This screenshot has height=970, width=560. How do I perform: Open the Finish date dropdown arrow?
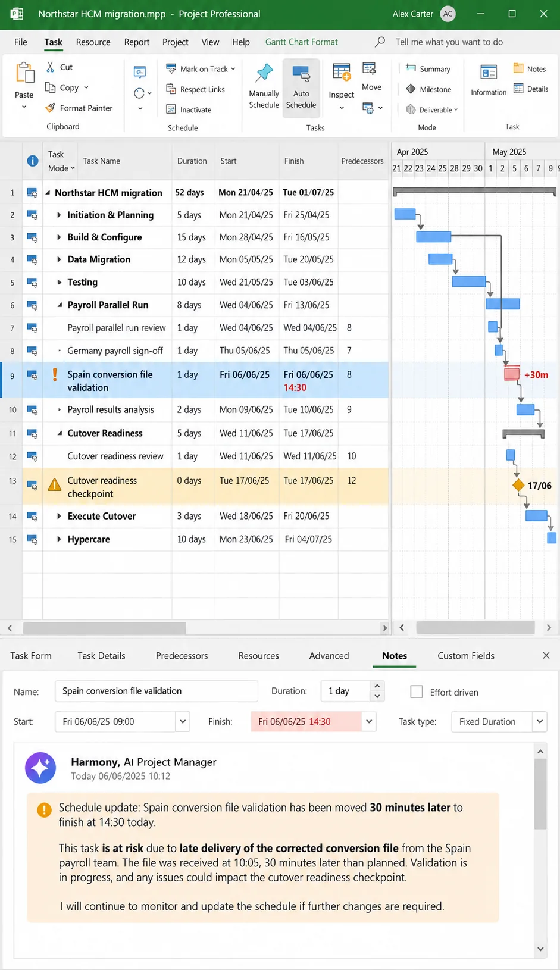coord(369,721)
